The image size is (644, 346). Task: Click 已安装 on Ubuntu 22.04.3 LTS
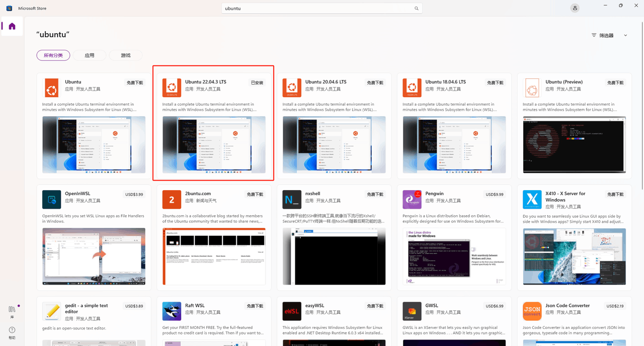[257, 82]
